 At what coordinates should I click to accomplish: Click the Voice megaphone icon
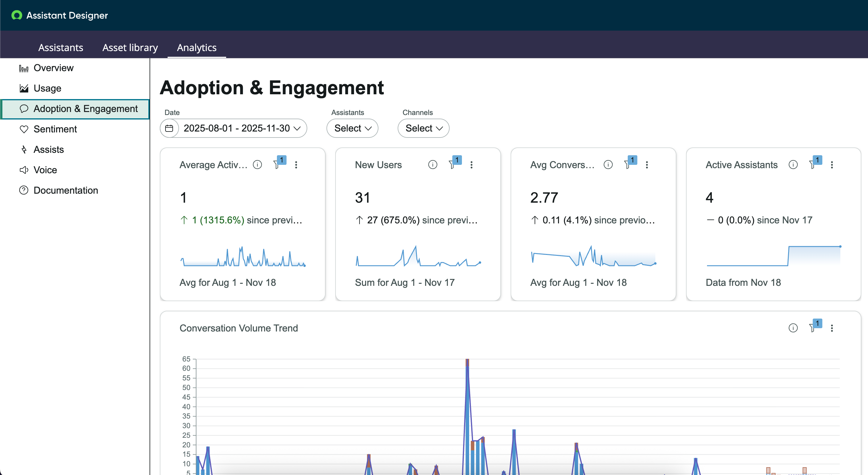pos(24,170)
